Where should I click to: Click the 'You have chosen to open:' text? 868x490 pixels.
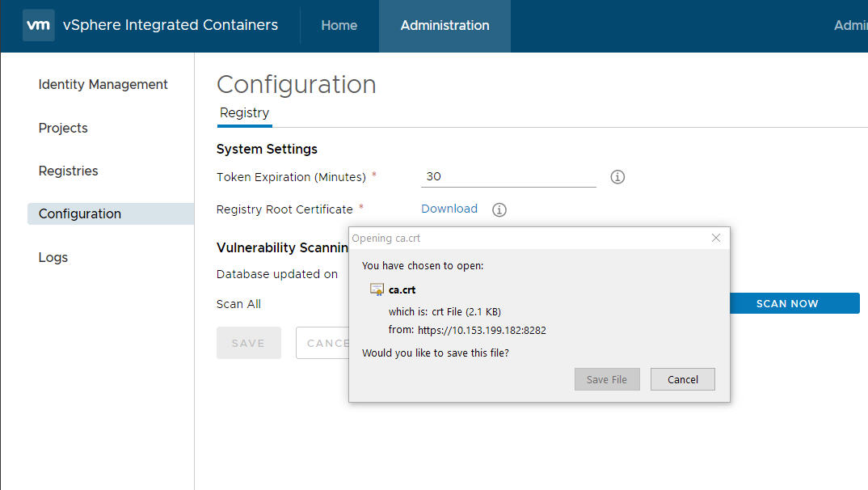pyautogui.click(x=423, y=266)
